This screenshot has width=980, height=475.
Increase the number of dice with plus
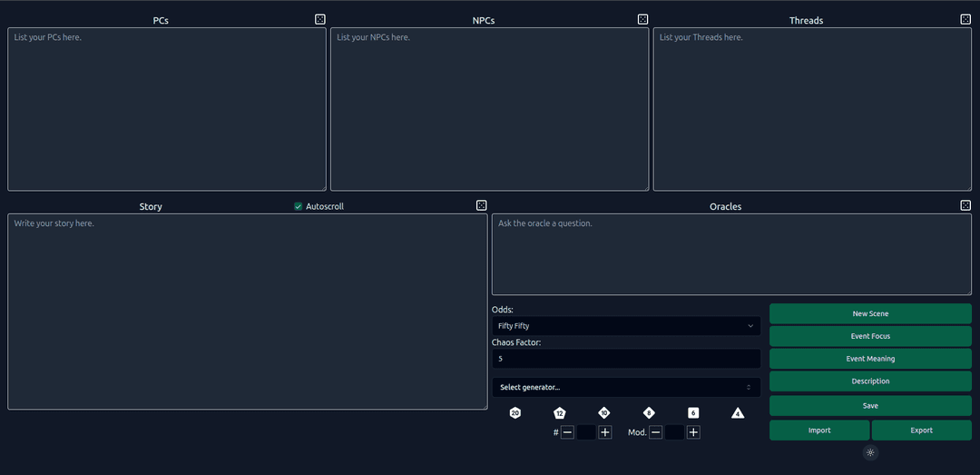tap(605, 432)
